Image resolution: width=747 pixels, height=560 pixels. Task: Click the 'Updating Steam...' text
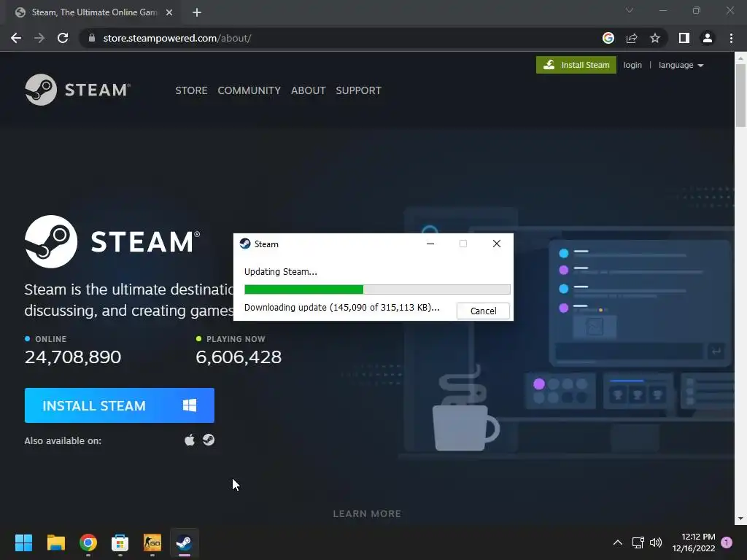click(x=281, y=272)
